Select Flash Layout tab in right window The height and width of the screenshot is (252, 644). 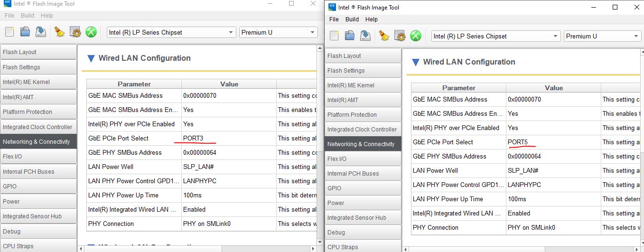pyautogui.click(x=363, y=56)
